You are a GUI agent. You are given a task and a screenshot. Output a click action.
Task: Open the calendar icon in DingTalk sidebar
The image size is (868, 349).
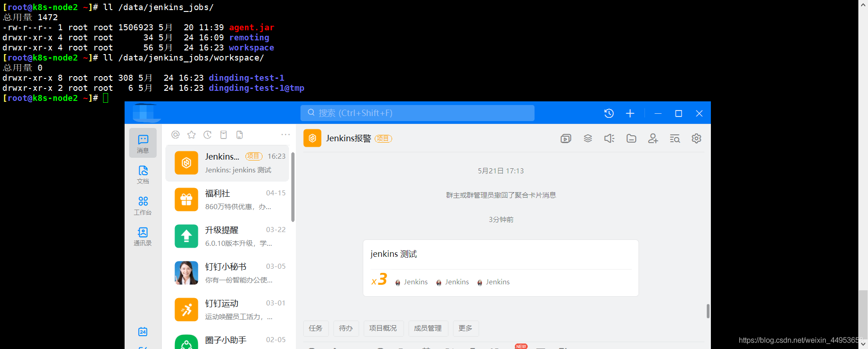[143, 332]
